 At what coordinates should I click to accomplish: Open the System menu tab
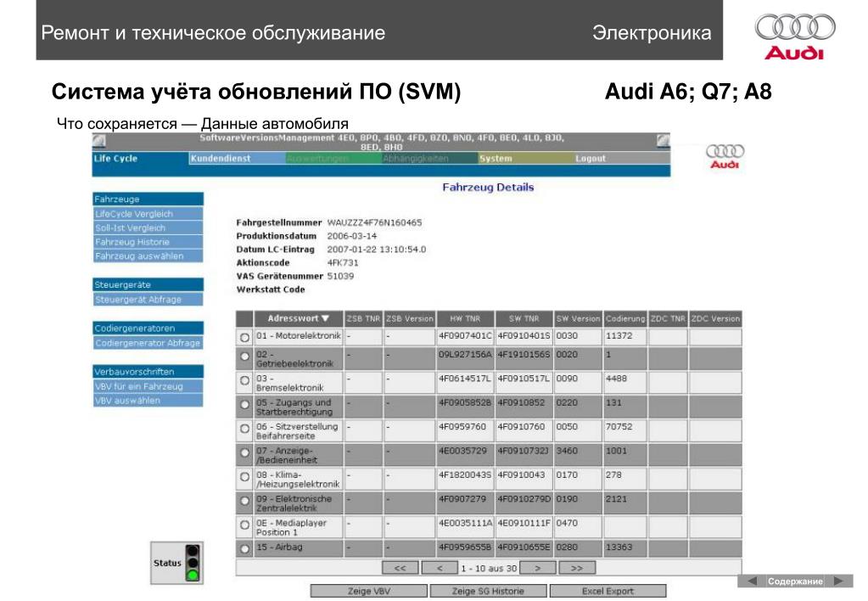496,159
